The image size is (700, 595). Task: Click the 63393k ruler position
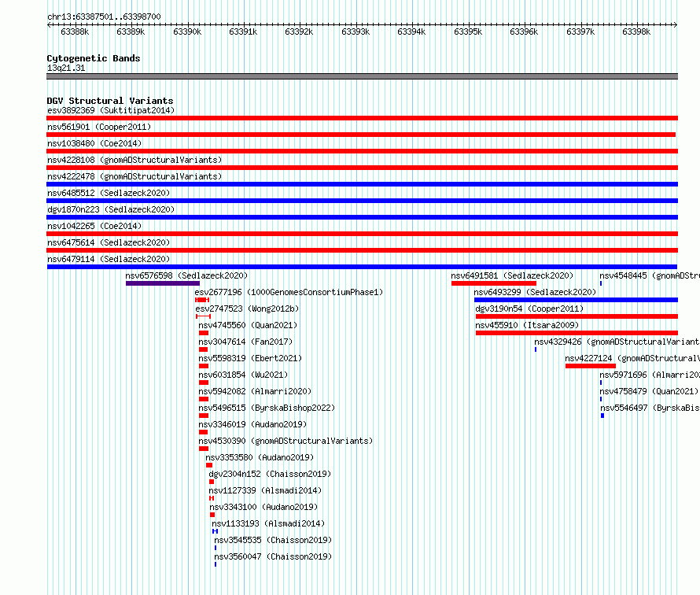point(356,31)
